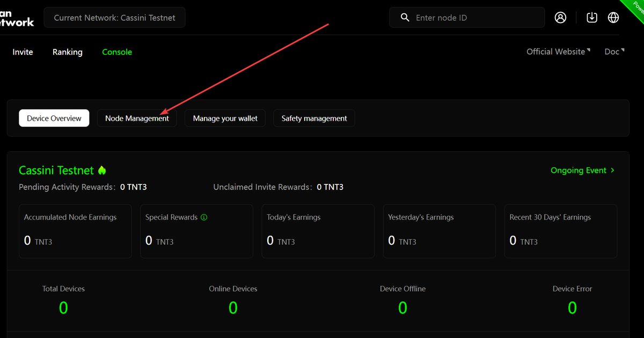Click the Special Rewards card label
This screenshot has height=338, width=644.
(x=172, y=217)
